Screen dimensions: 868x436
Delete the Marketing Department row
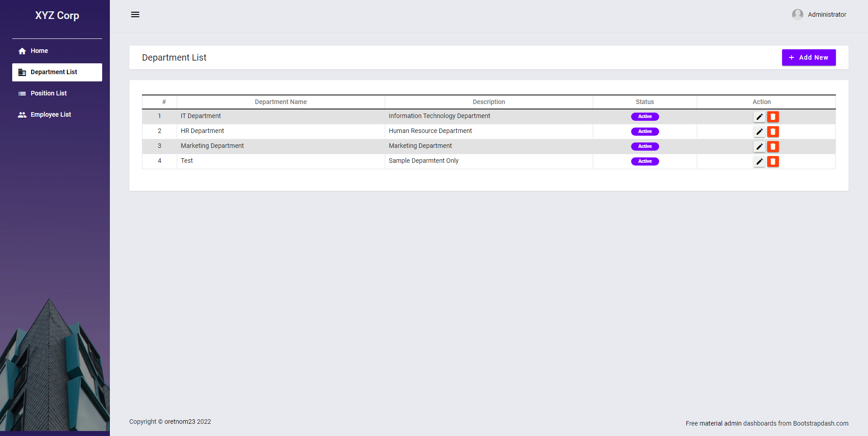point(773,147)
